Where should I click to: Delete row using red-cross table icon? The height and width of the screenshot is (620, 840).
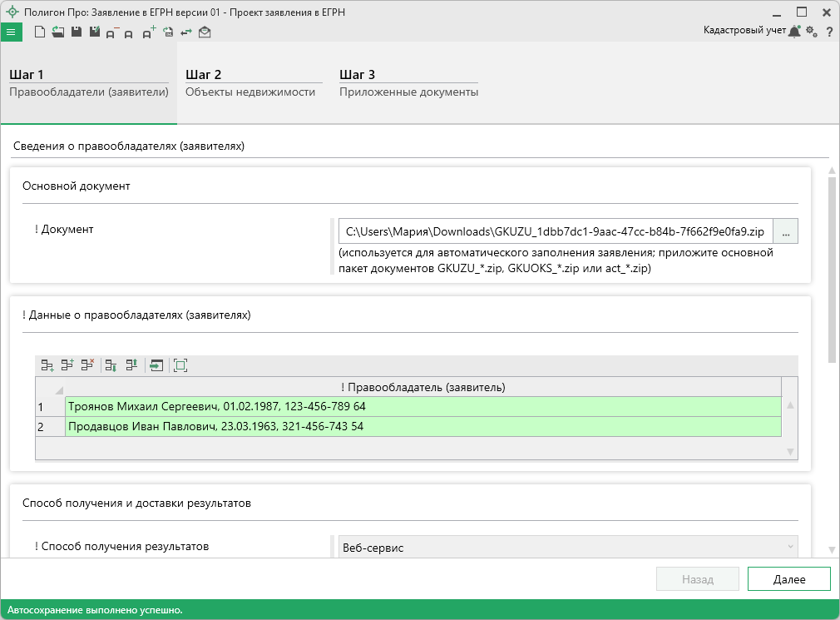[87, 365]
